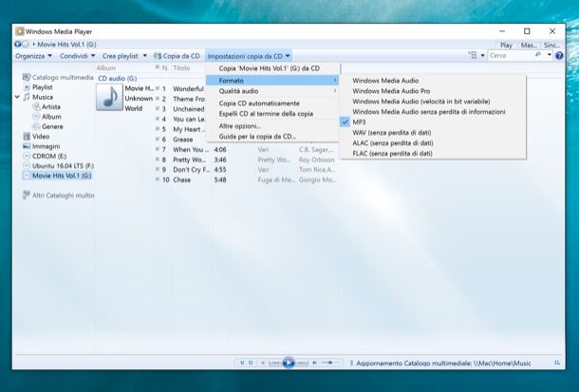Screen dimensions: 579x392
Task: Click the Movie Hits Vol.1 disc icon
Action: pyautogui.click(x=27, y=176)
